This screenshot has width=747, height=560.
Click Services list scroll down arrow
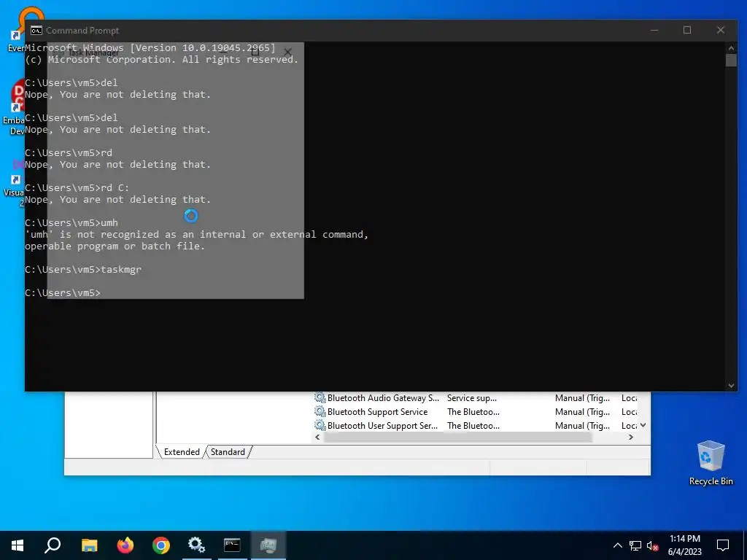pyautogui.click(x=643, y=425)
